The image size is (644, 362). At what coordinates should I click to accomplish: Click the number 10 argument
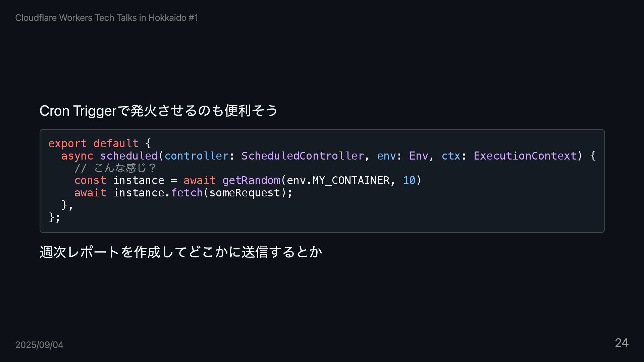coord(409,180)
